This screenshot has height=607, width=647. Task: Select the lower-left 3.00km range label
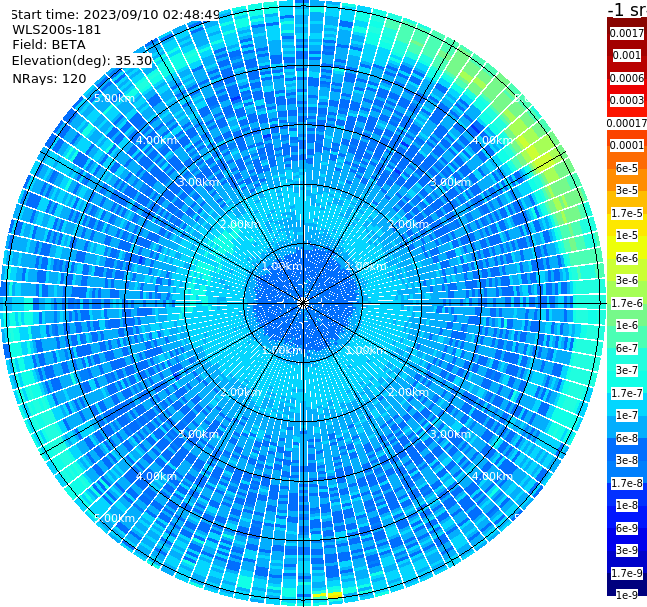(198, 434)
